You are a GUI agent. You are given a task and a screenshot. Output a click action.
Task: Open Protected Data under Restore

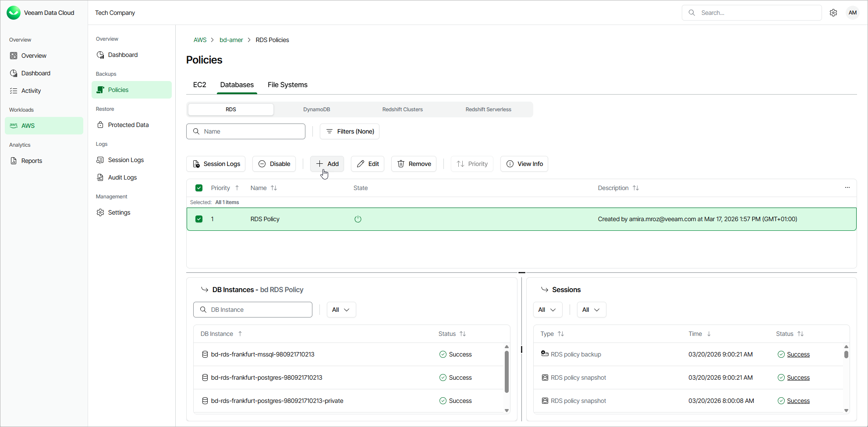point(131,125)
